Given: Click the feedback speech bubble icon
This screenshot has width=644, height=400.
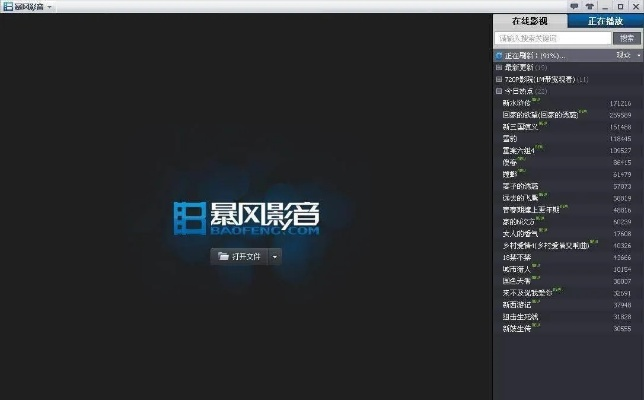Looking at the screenshot, I should 574,7.
